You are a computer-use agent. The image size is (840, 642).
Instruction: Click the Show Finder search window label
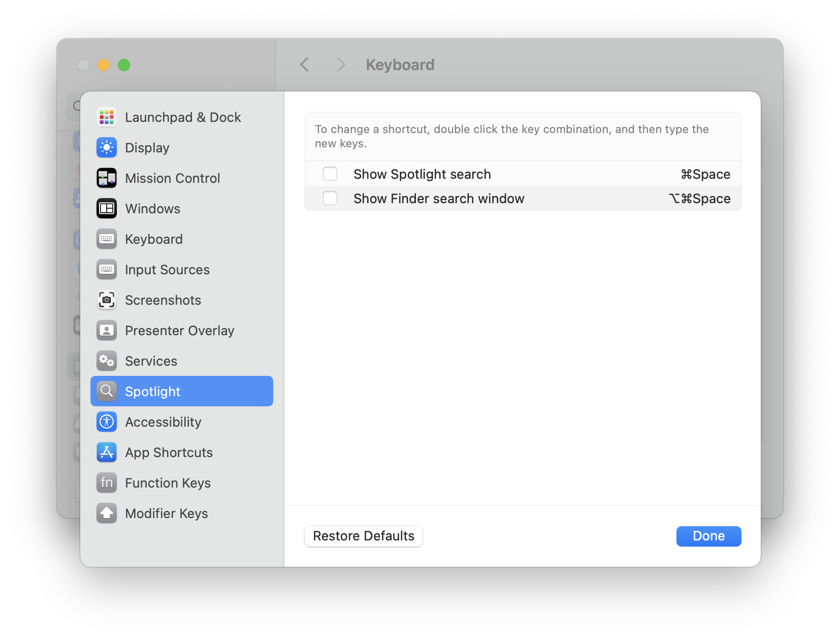coord(439,199)
